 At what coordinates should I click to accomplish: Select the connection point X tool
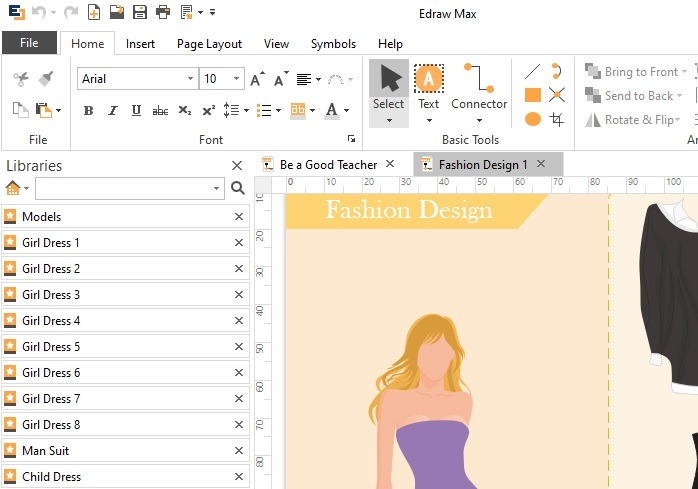pos(557,95)
